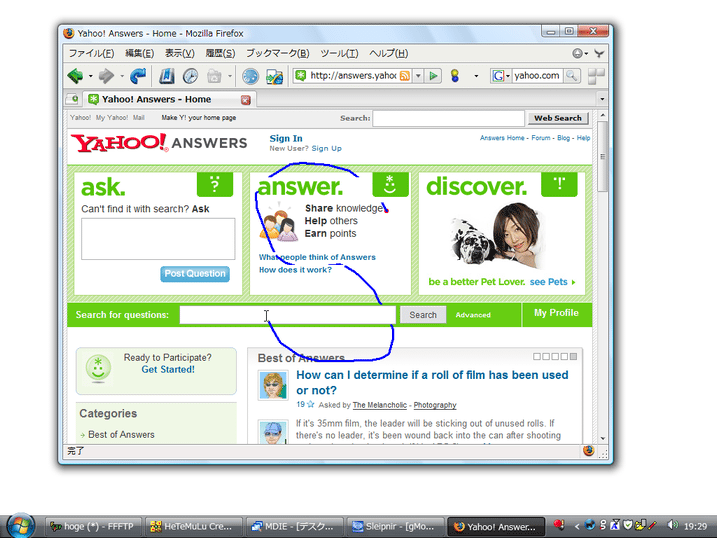The width and height of the screenshot is (717, 538).
Task: Click the green site icon in address bar
Action: 300,75
